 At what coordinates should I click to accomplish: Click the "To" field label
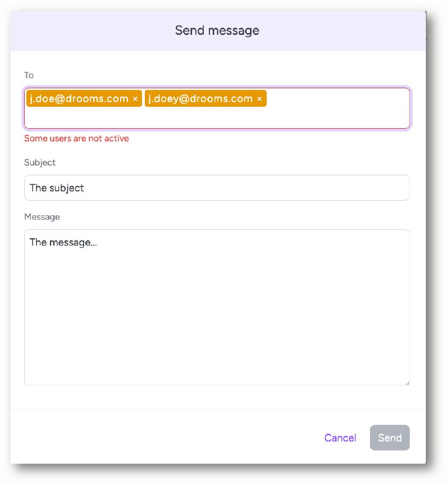pyautogui.click(x=29, y=75)
